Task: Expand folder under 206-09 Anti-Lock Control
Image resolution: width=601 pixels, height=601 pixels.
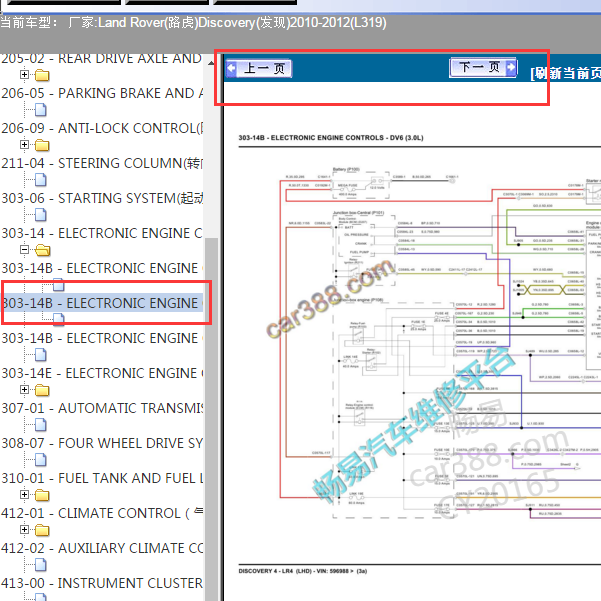Action: point(24,145)
